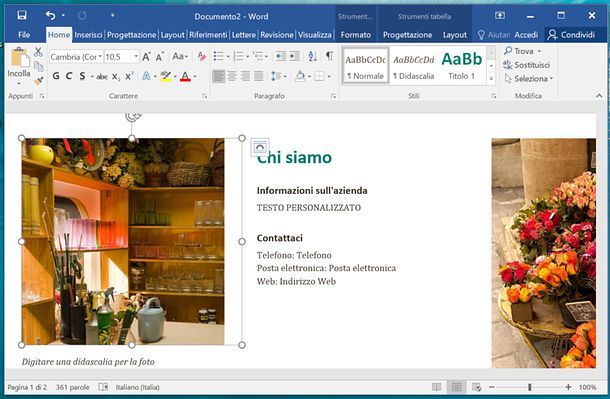Expand the styles gallery more arrow
610x399 pixels.
point(491,79)
